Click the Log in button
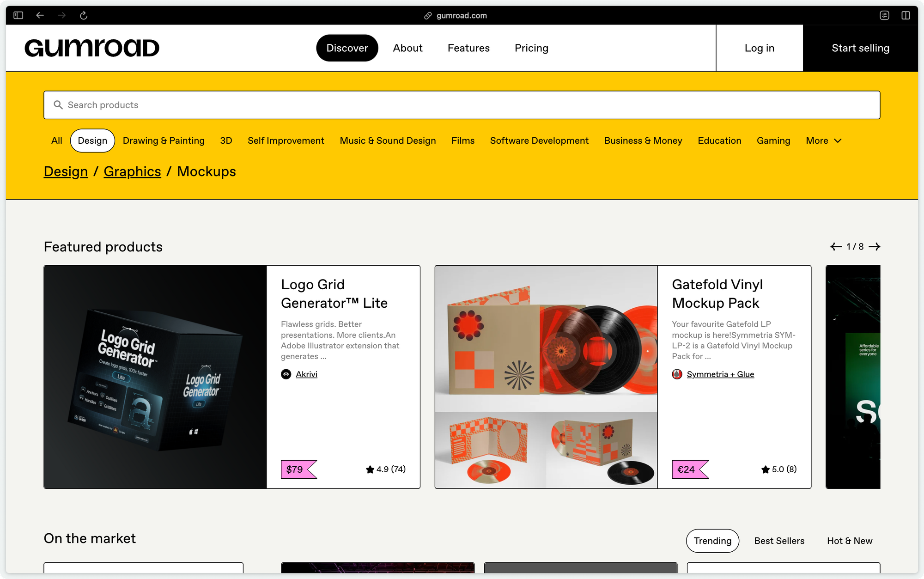This screenshot has height=579, width=924. 760,48
